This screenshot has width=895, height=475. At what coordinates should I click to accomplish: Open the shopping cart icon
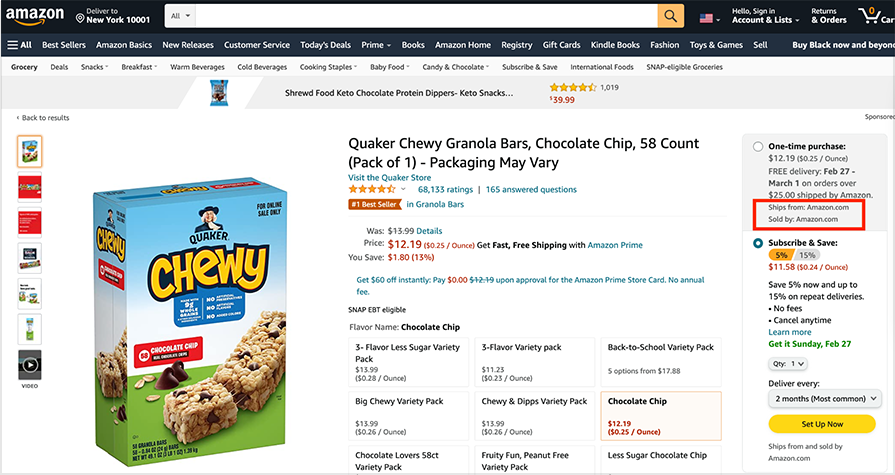click(x=872, y=17)
